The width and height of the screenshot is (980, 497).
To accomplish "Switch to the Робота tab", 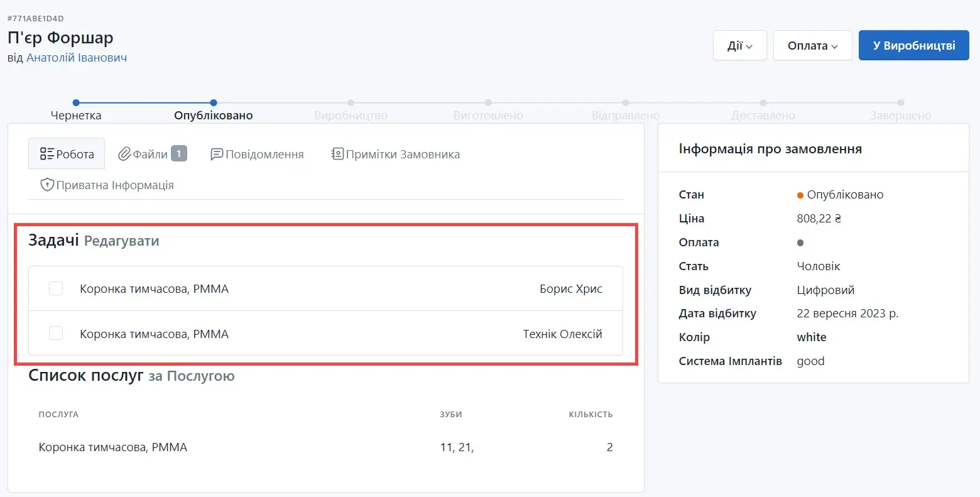I will coord(67,154).
